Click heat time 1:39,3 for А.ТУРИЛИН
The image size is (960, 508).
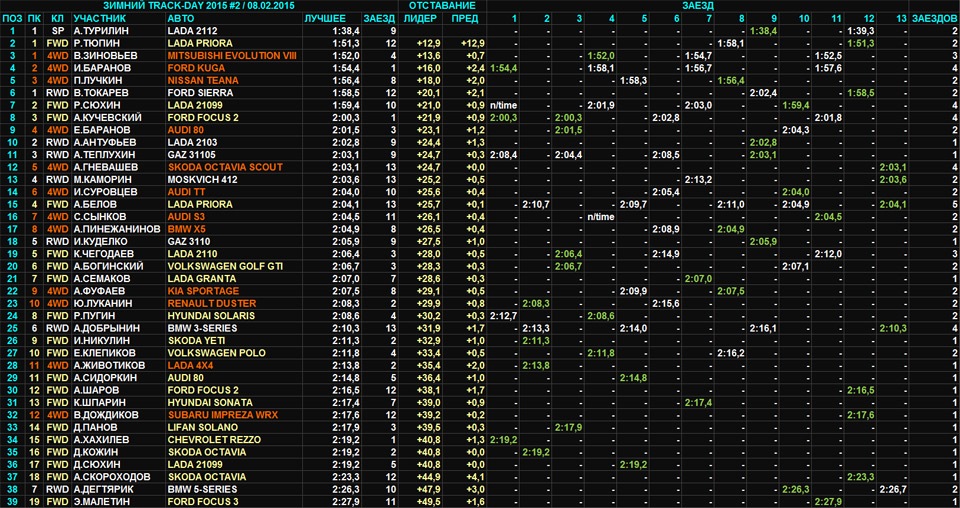point(860,31)
